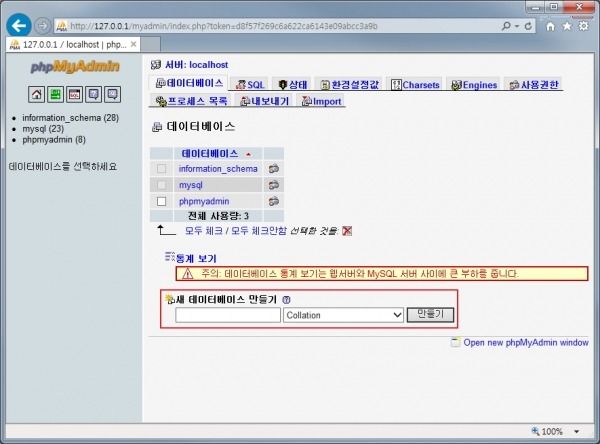Click the 모두 체크 link
Viewport: 600px width, 444px height.
tap(204, 230)
